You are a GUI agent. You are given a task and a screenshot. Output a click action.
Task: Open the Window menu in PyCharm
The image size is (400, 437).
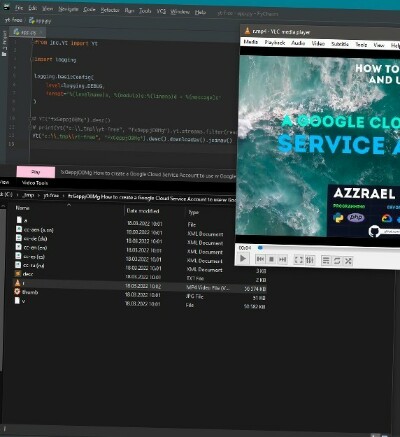coord(180,12)
